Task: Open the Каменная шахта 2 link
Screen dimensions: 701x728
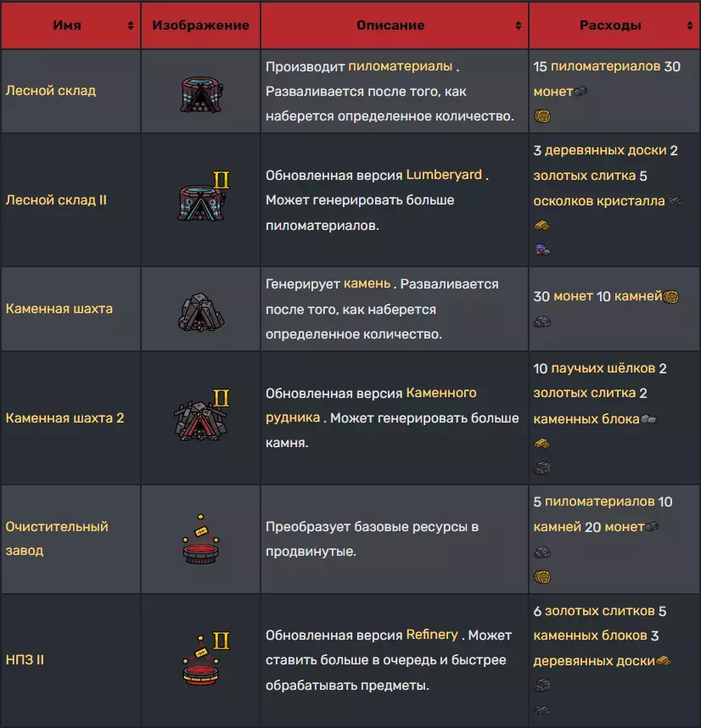Action: click(64, 417)
